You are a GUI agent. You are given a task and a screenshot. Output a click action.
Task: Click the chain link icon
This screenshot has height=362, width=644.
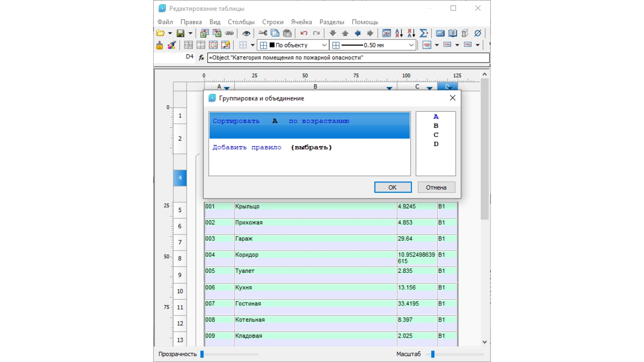pos(230,33)
